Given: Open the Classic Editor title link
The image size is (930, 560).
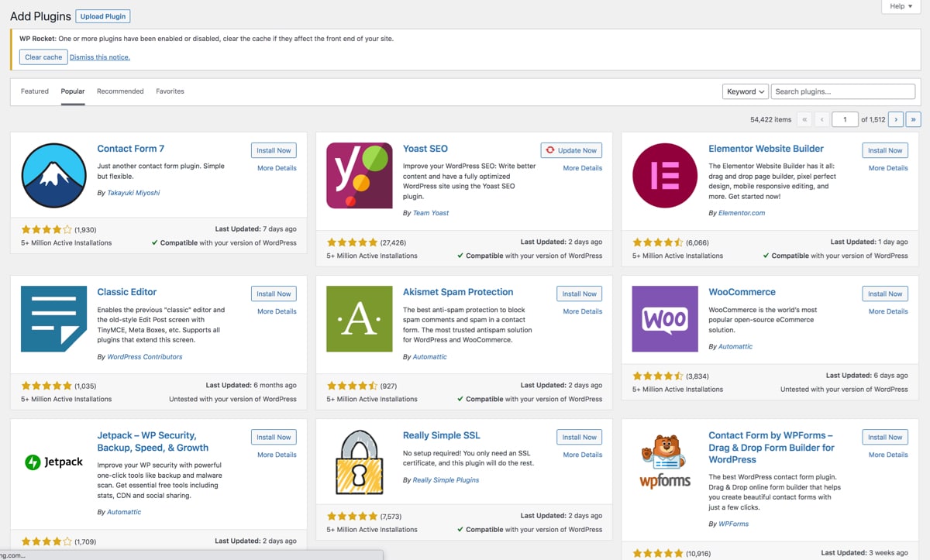Looking at the screenshot, I should coord(127,292).
